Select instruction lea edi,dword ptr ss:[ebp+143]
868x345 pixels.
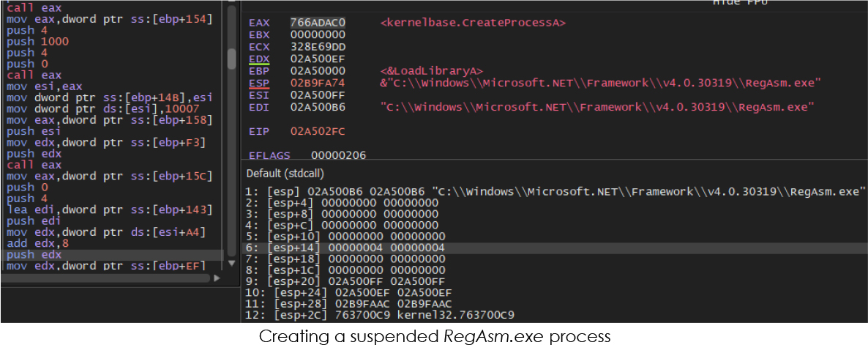click(110, 210)
